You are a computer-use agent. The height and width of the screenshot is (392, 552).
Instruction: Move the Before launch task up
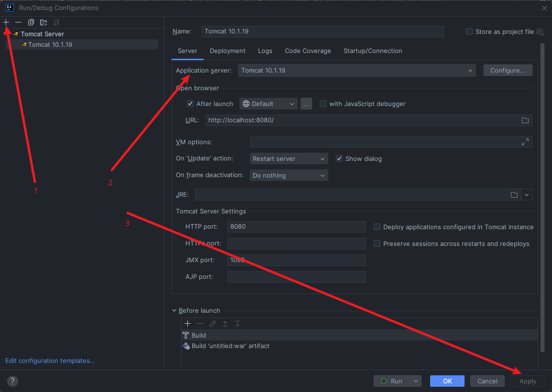(225, 323)
